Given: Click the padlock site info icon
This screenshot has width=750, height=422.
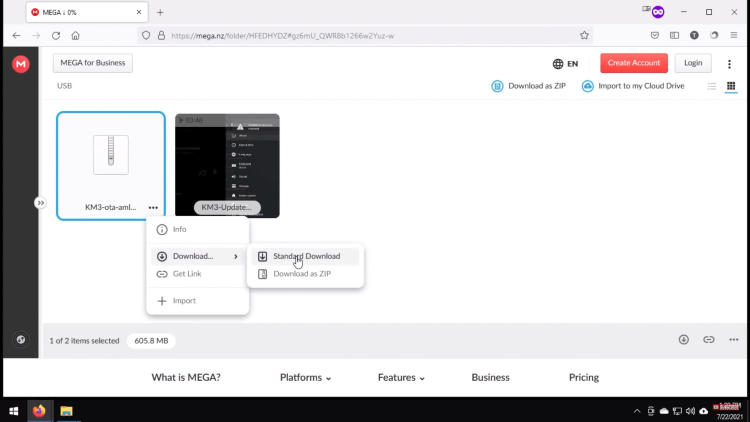Looking at the screenshot, I should pyautogui.click(x=161, y=35).
